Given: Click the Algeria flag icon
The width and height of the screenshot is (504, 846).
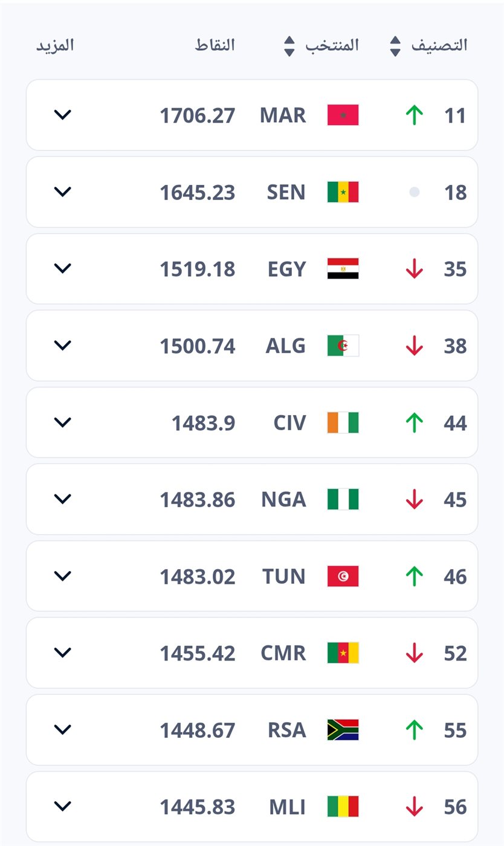Looking at the screenshot, I should click(343, 346).
